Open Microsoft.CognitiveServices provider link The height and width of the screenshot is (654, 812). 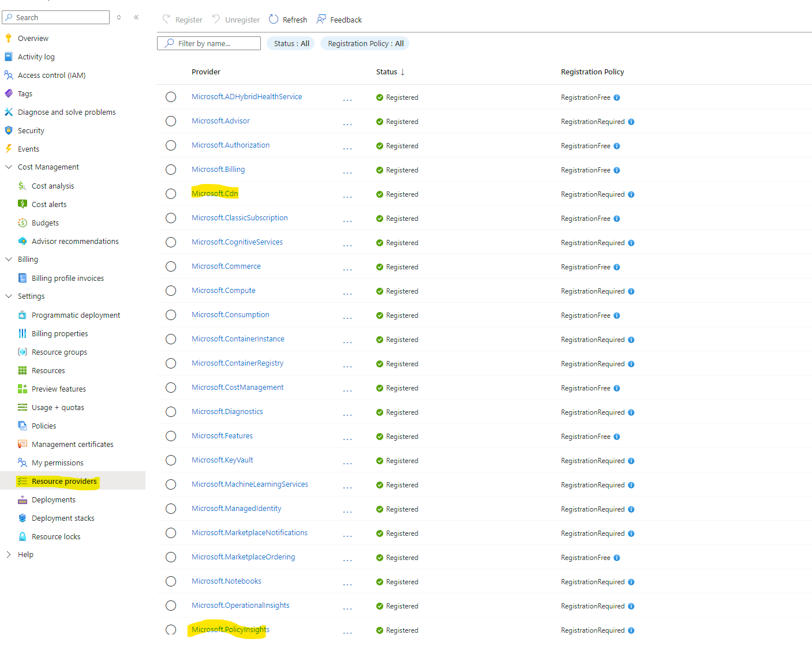click(x=237, y=242)
